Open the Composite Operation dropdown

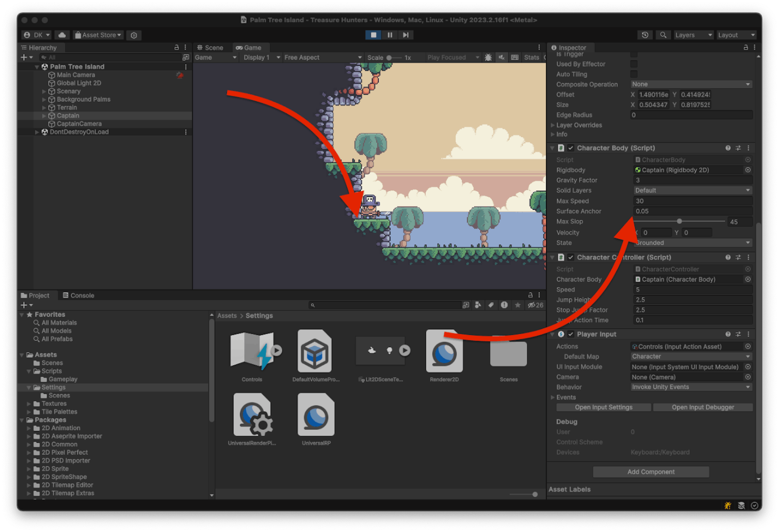691,84
